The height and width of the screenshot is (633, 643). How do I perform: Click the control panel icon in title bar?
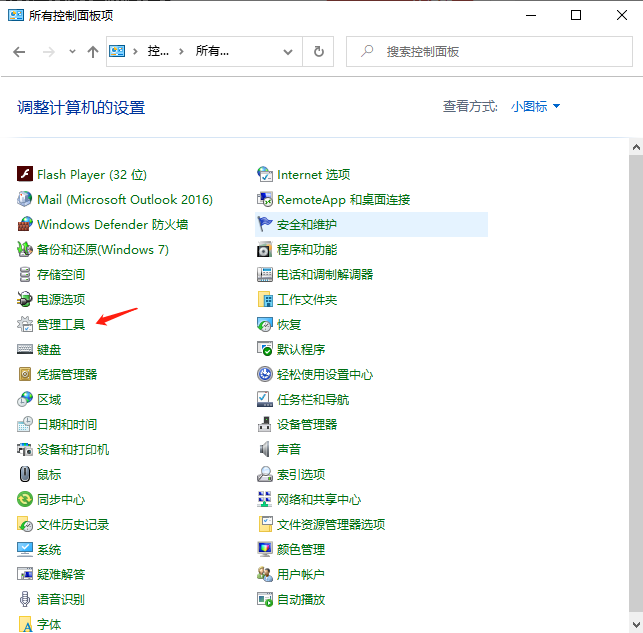[x=16, y=15]
